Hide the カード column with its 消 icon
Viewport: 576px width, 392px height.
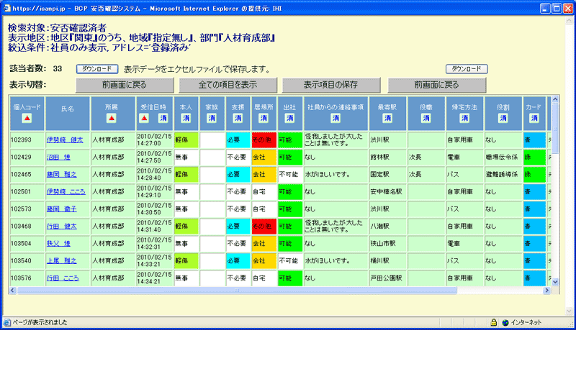pos(534,118)
